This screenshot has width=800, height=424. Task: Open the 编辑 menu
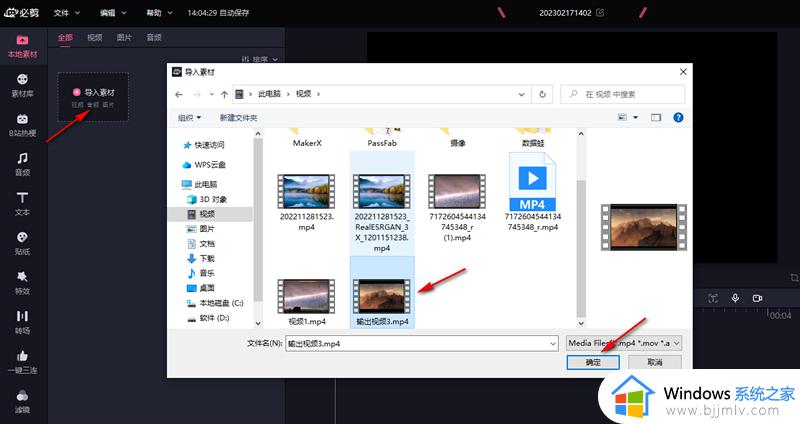[x=113, y=13]
